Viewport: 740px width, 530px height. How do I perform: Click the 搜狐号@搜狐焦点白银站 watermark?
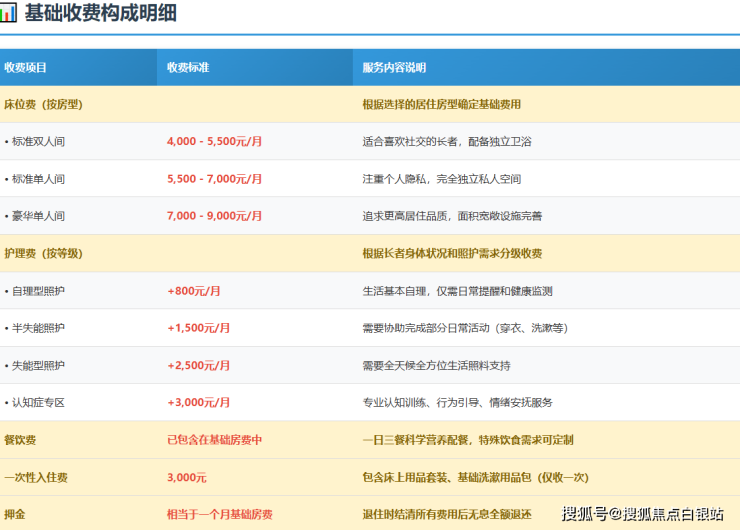click(x=642, y=514)
